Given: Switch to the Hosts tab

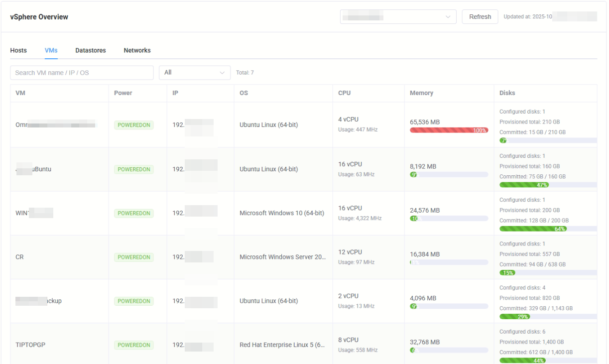Looking at the screenshot, I should coord(18,50).
